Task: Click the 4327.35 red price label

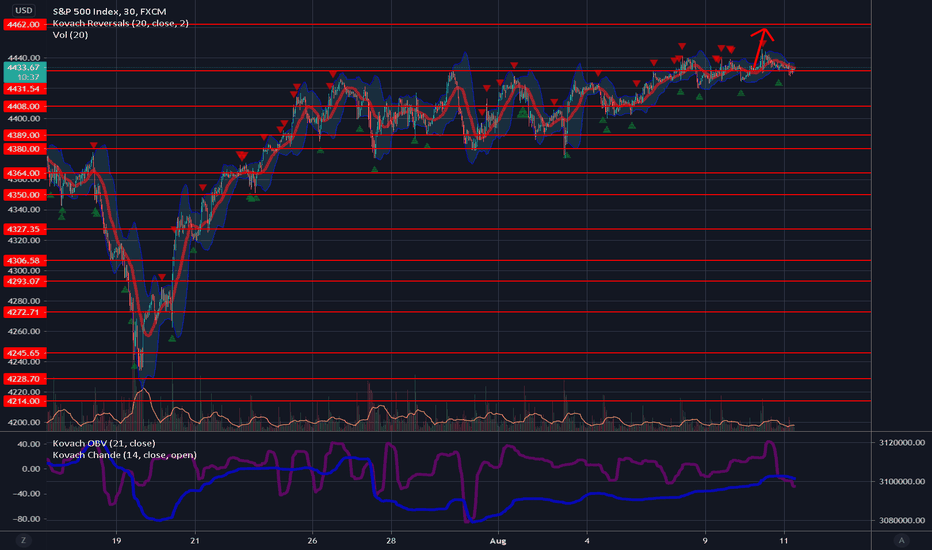Action: pyautogui.click(x=24, y=229)
